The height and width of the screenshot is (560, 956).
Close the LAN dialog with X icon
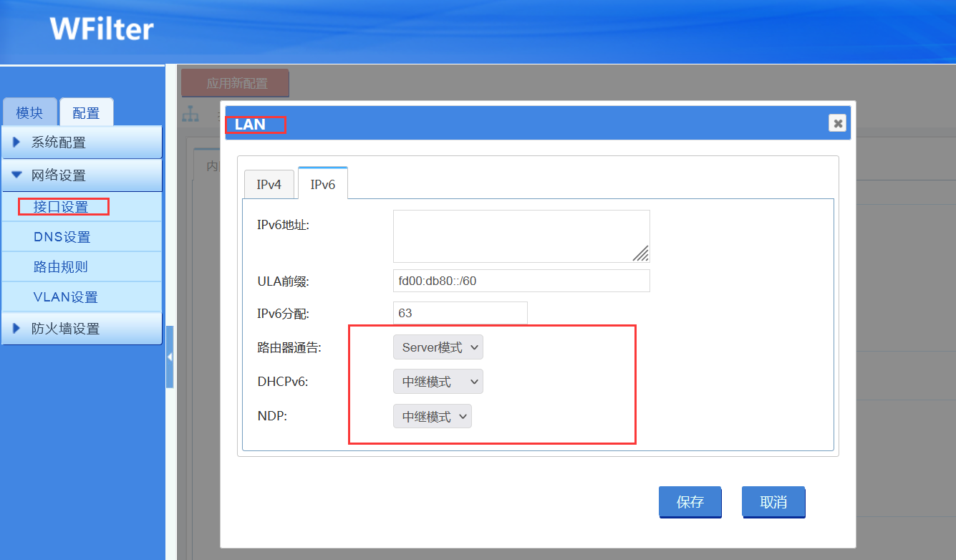tap(837, 123)
